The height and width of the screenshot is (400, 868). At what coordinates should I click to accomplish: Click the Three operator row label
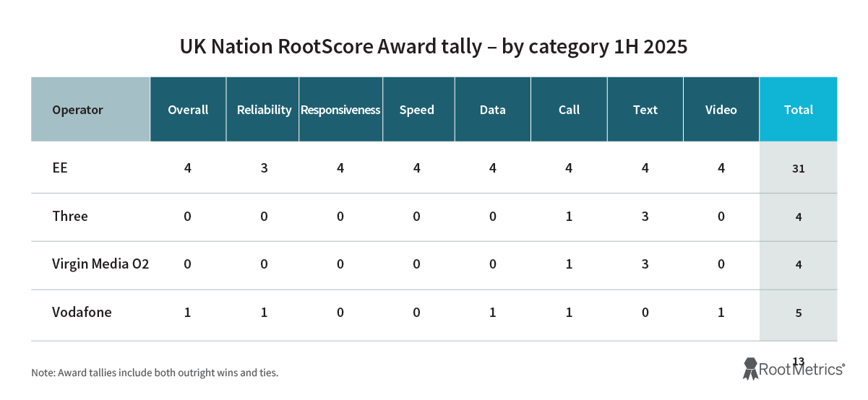pos(70,216)
